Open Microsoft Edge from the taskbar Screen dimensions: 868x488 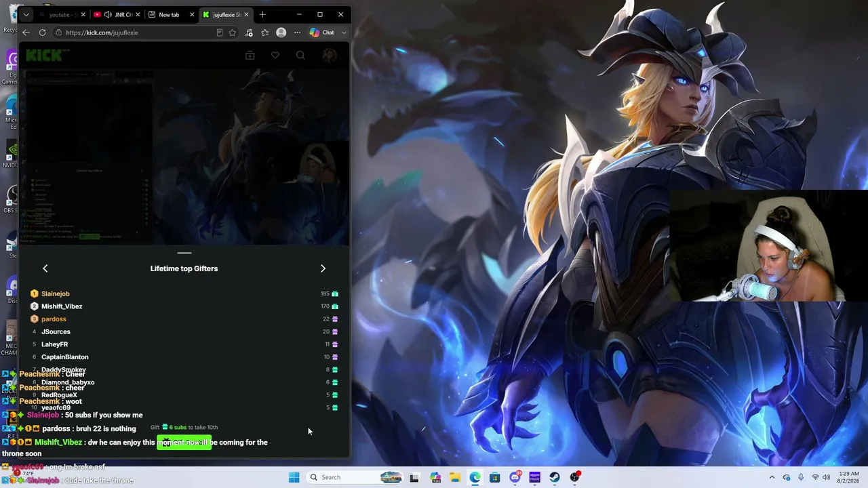(475, 477)
